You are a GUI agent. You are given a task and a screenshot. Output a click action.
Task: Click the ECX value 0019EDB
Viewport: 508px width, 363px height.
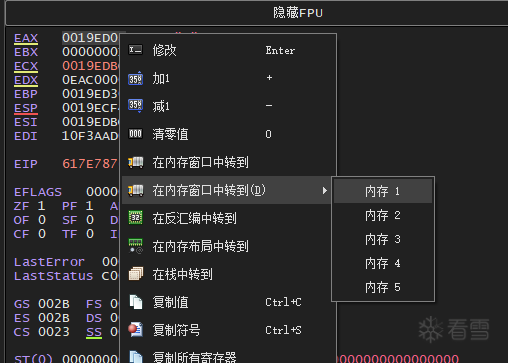[x=90, y=66]
